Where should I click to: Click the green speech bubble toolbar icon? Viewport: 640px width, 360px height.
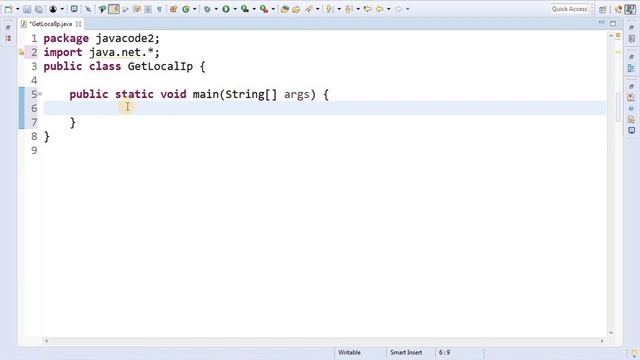click(102, 9)
